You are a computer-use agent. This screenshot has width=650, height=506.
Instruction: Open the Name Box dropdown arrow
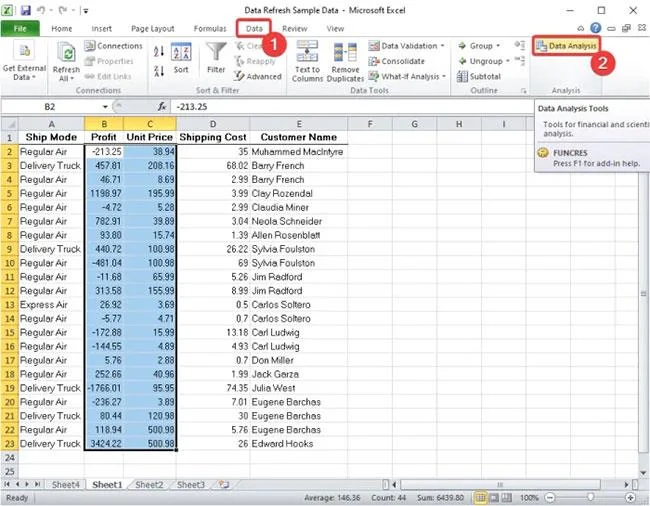[x=105, y=107]
